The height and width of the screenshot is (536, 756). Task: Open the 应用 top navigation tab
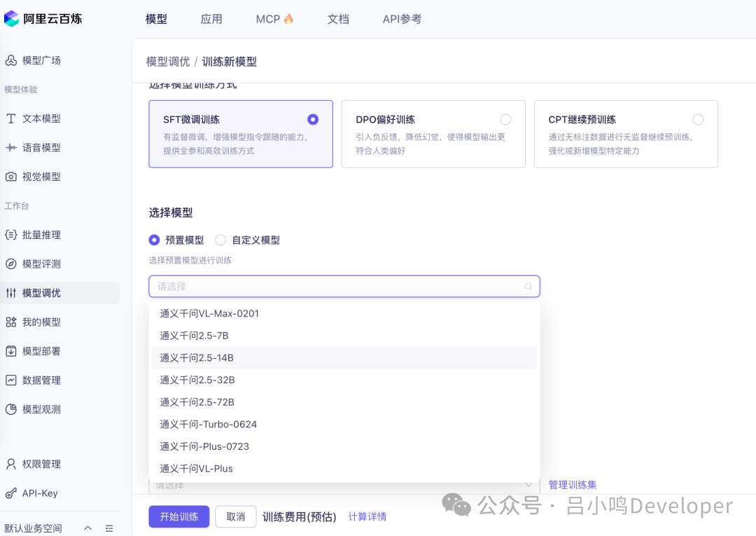click(x=211, y=20)
